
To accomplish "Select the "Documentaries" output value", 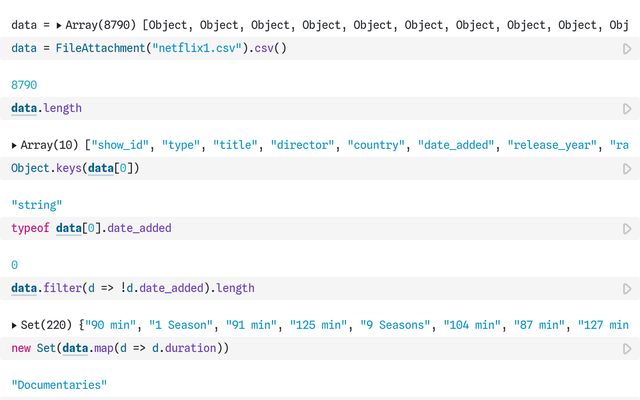I will coord(58,385).
